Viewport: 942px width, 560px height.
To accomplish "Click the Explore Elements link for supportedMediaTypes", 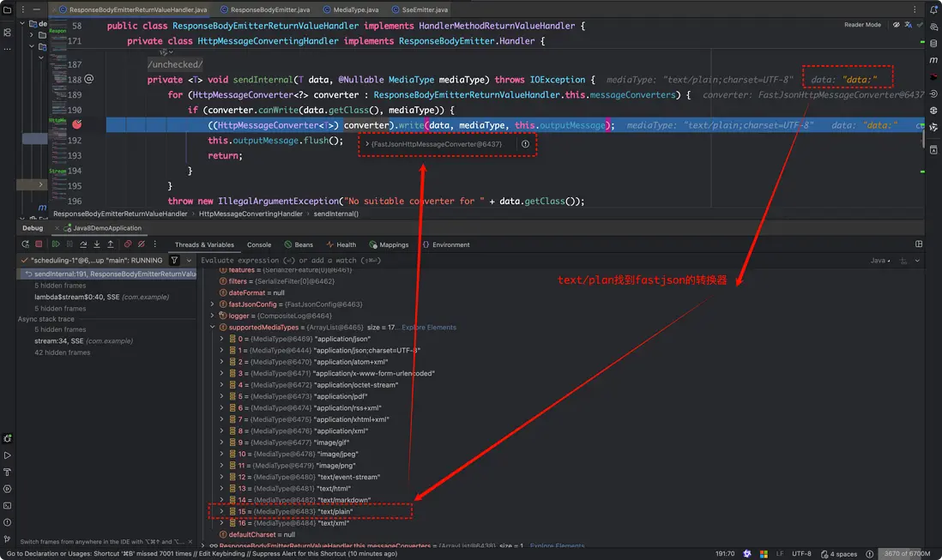I will pos(429,328).
